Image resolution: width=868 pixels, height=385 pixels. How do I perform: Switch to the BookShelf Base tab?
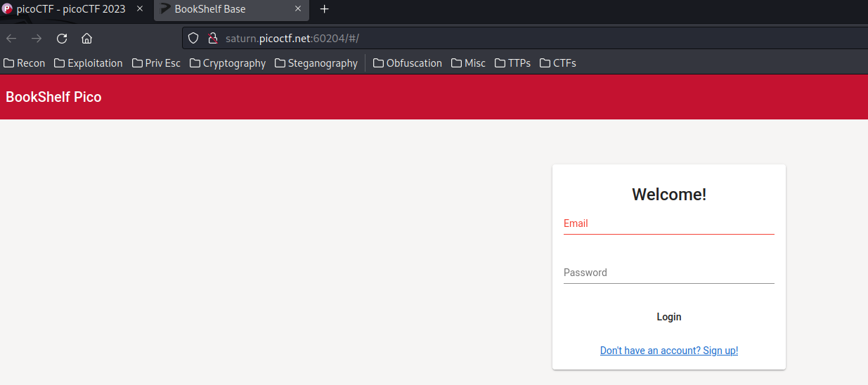click(x=231, y=10)
